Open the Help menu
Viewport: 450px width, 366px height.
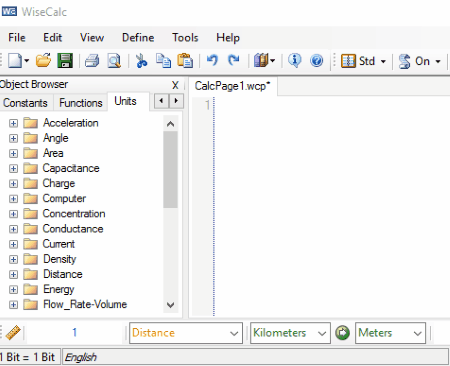228,37
